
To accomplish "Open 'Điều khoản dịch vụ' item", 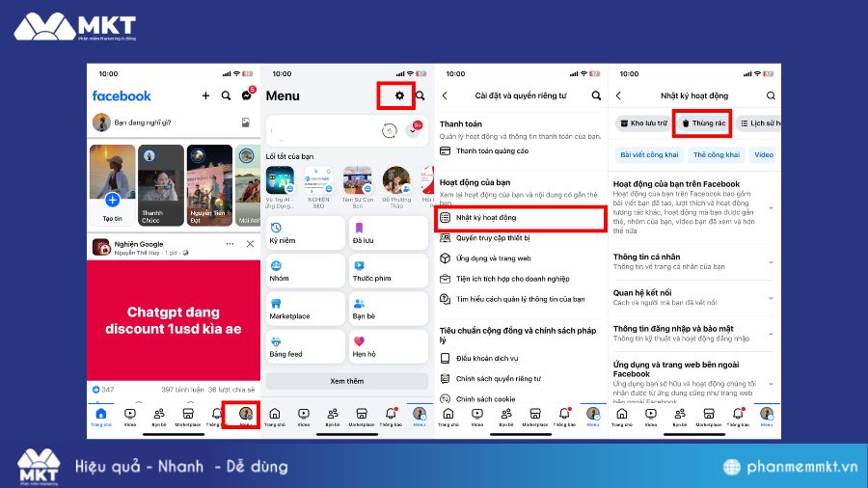I will [521, 359].
